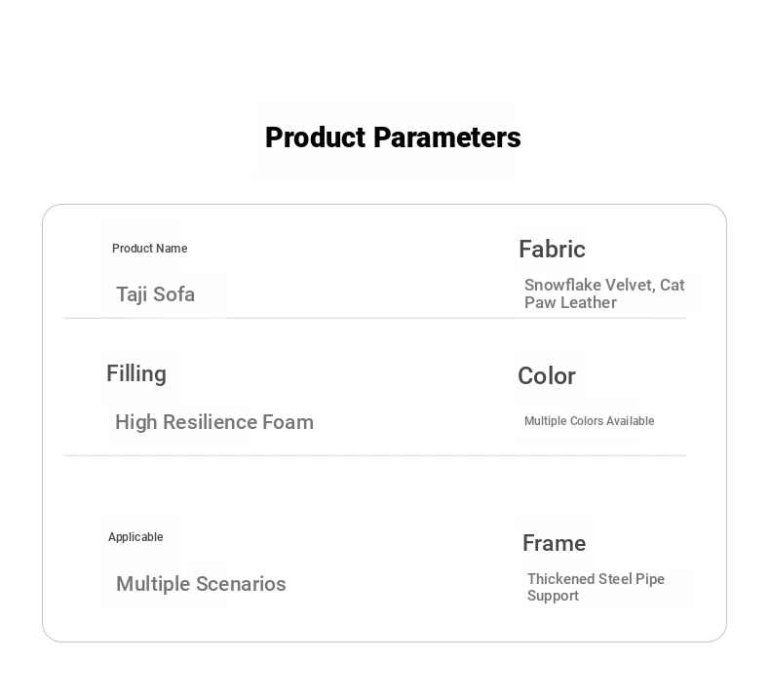Click Multiple Colors Available text
Viewport: 770px width, 700px height.
(x=590, y=421)
